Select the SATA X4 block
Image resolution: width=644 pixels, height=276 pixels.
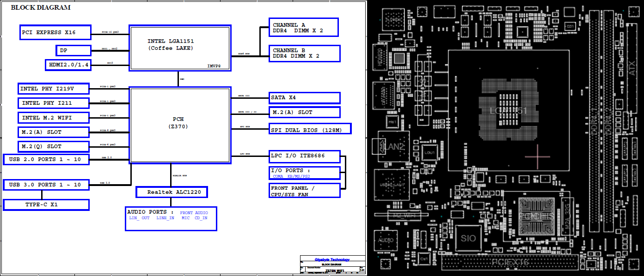(304, 98)
